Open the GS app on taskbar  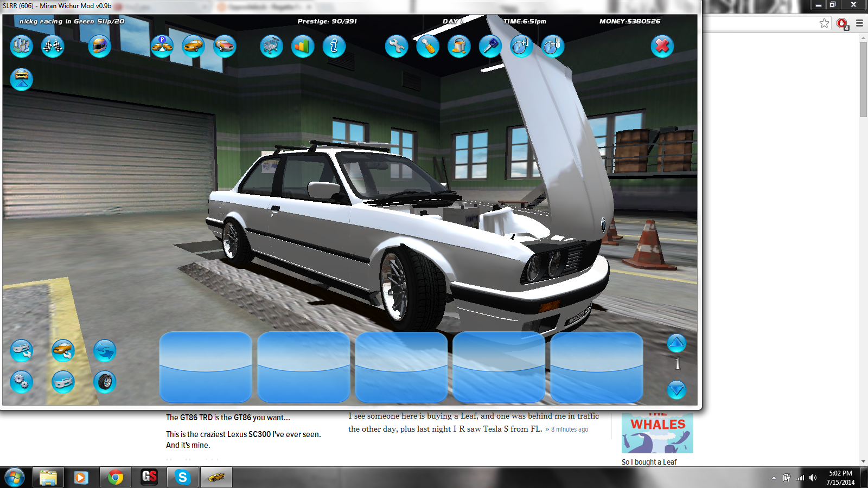click(x=149, y=477)
